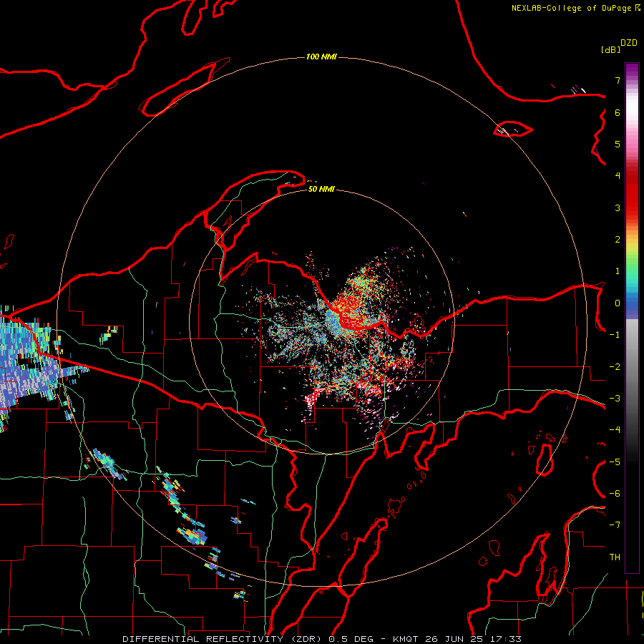Click the 4 value on the color scale
The width and height of the screenshot is (644, 644).
click(618, 176)
